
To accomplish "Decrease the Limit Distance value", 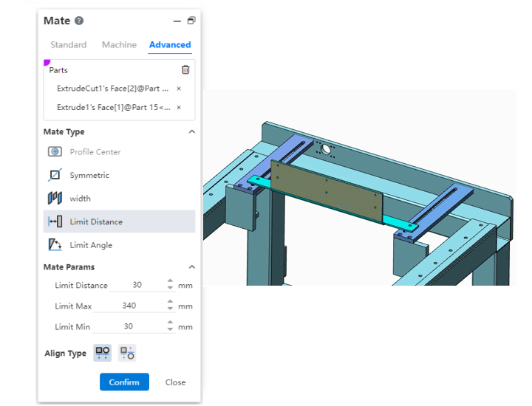I will [170, 288].
